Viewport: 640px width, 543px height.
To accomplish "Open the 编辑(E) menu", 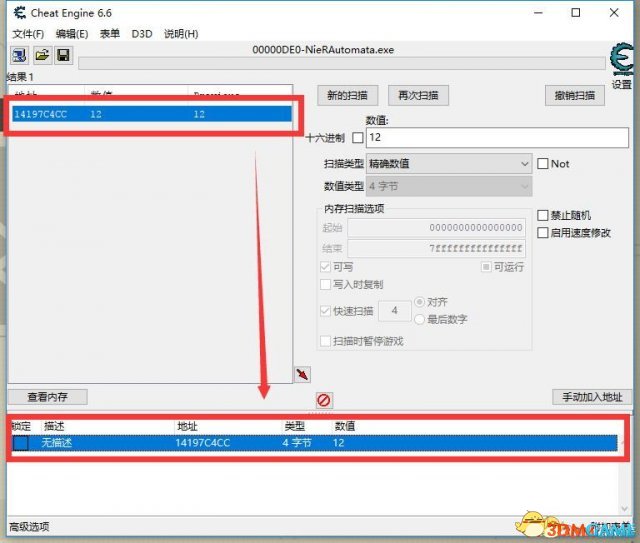I will (x=72, y=34).
